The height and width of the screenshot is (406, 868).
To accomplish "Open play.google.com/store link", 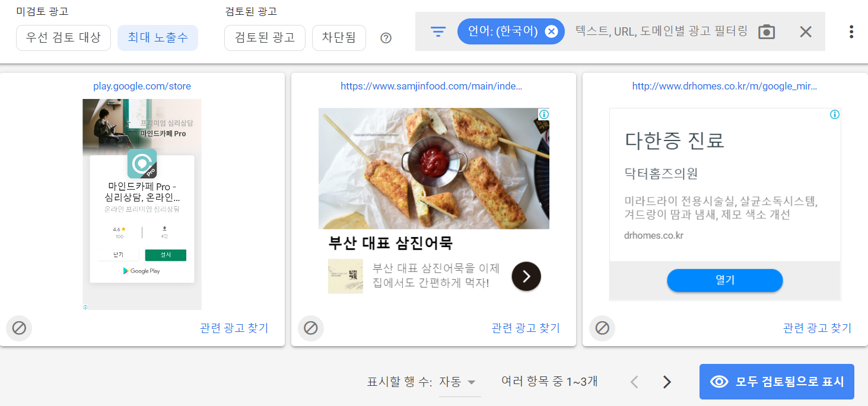I will point(142,87).
